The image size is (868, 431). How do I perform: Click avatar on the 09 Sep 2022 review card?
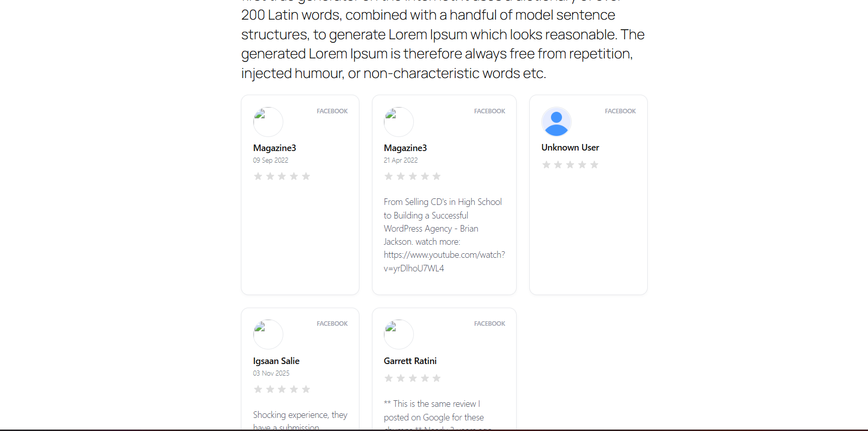(268, 122)
